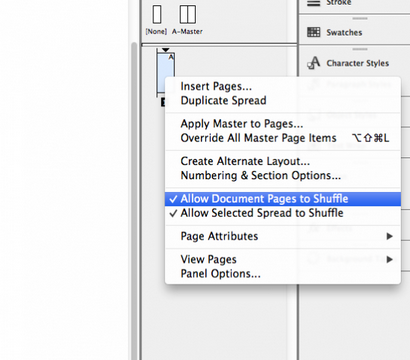Image resolution: width=410 pixels, height=360 pixels.
Task: Select the A-Master spread thumbnail
Action: pos(188,14)
